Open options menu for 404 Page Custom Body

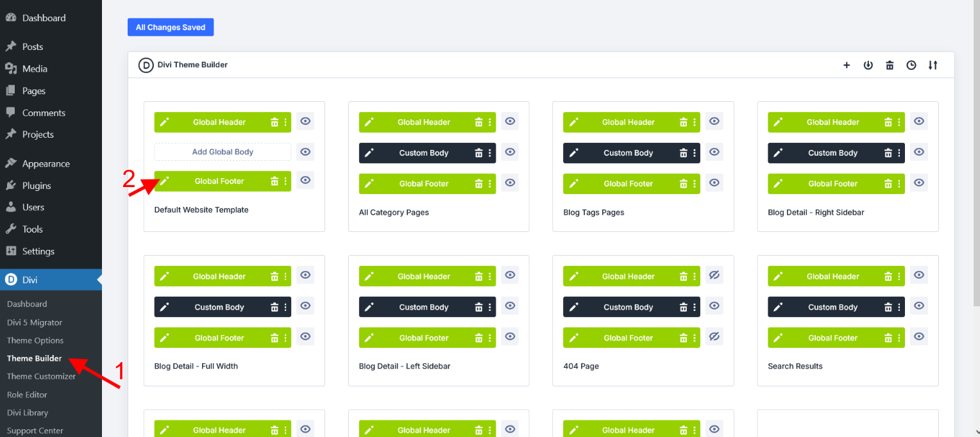[x=695, y=308]
